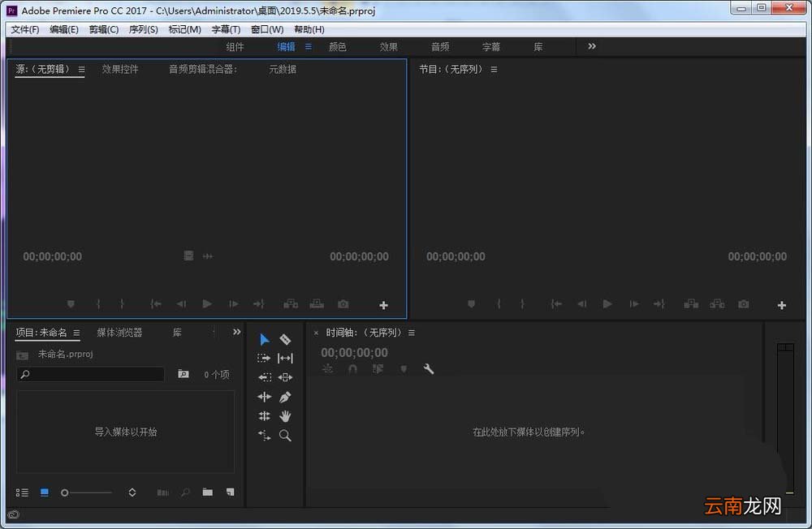812x529 pixels.
Task: Toggle linked selection in timeline
Action: [x=378, y=369]
